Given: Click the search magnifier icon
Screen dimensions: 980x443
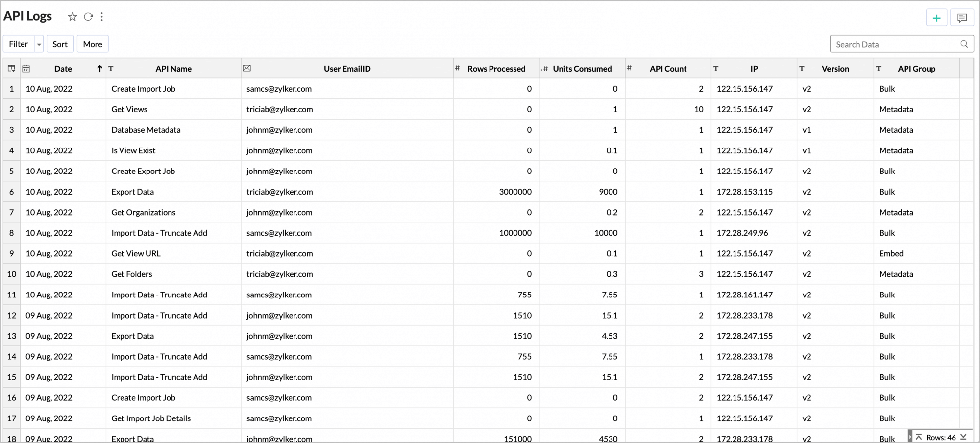Looking at the screenshot, I should click(964, 44).
